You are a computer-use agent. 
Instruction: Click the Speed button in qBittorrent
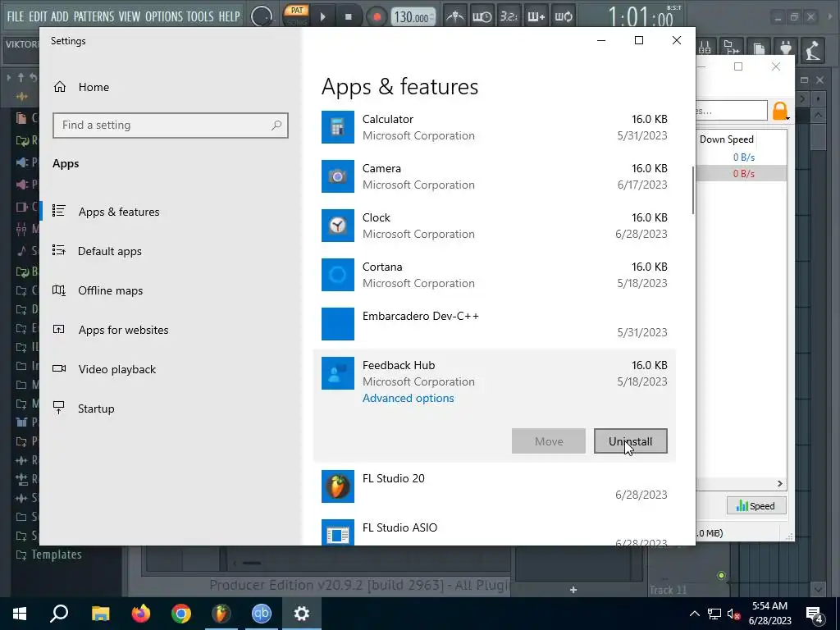coord(756,505)
